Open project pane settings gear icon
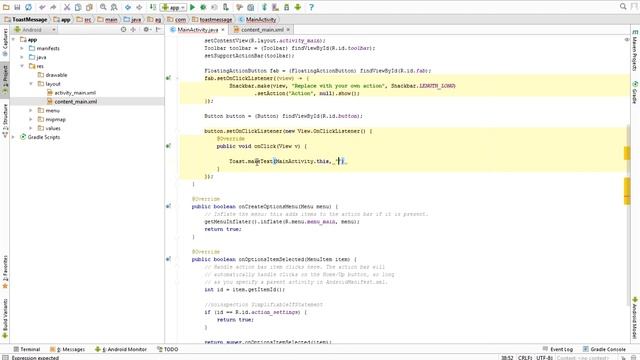The height and width of the screenshot is (360, 640). pos(146,29)
